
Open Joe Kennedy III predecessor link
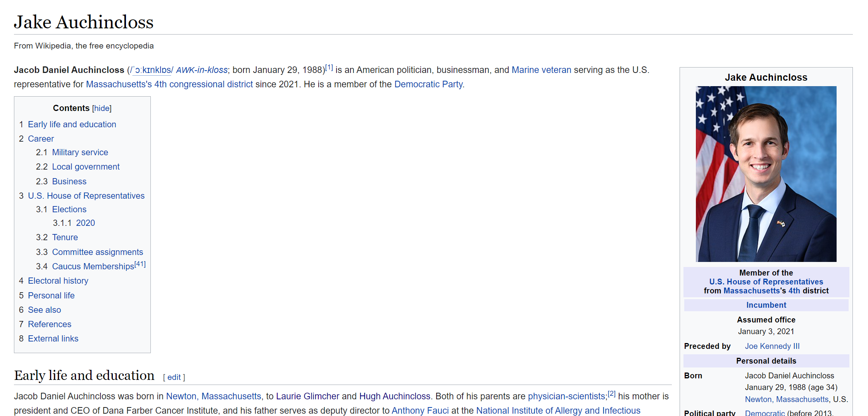(772, 346)
